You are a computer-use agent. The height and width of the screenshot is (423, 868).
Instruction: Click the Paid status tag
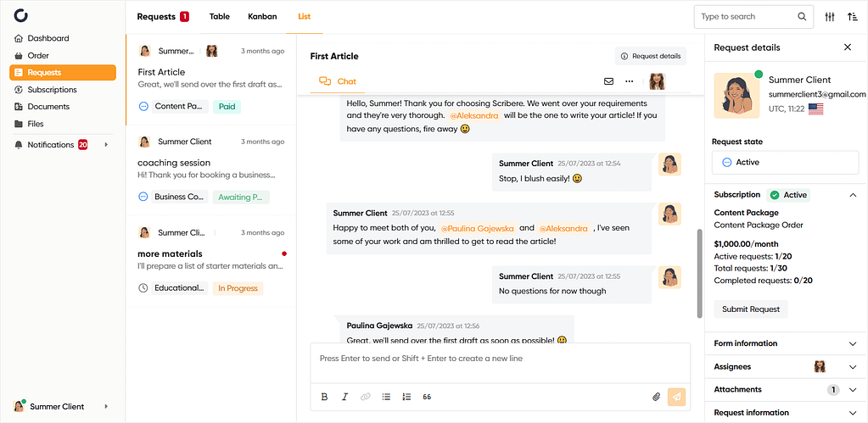click(x=227, y=106)
